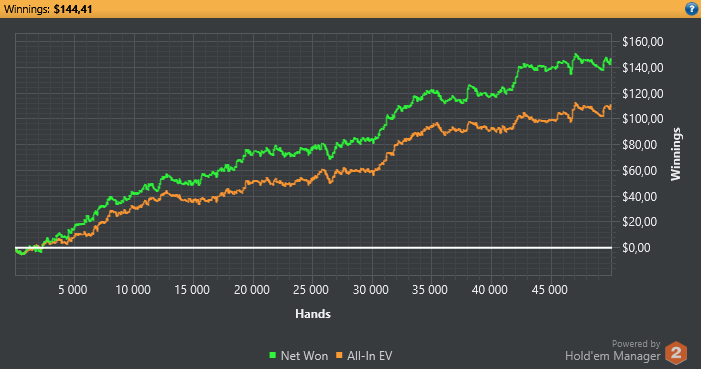701x369 pixels.
Task: Click the 45 000 hands axis label
Action: coord(549,290)
